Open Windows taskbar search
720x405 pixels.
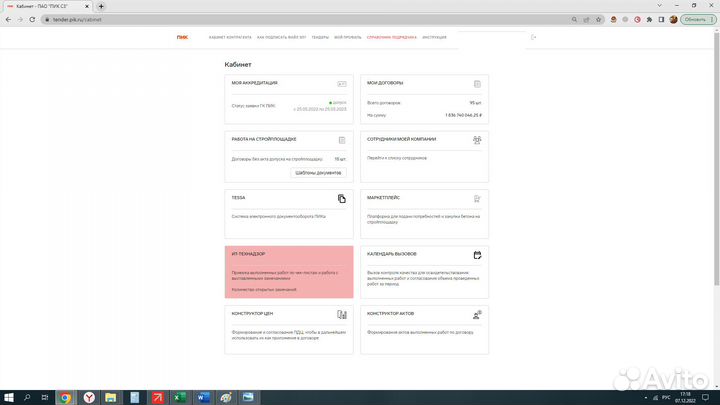27,398
